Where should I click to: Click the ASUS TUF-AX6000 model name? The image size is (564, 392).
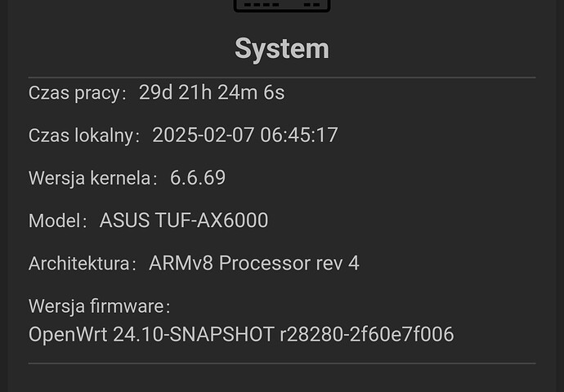(184, 220)
